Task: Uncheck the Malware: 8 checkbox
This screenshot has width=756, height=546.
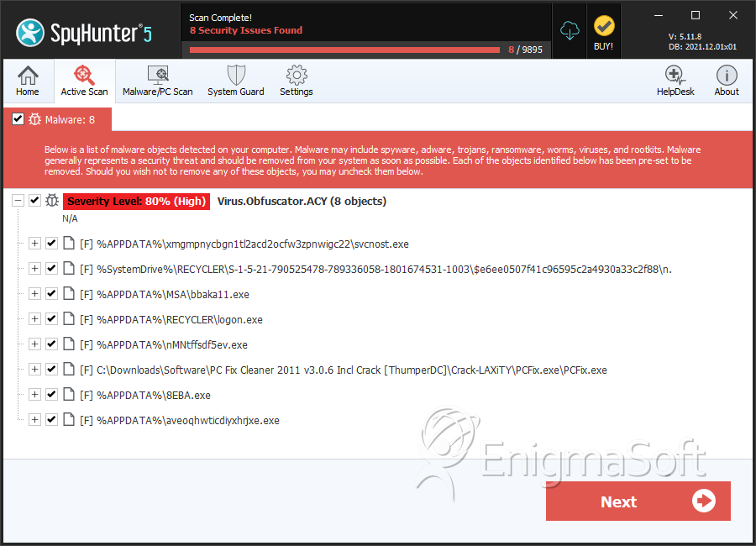Action: (18, 119)
